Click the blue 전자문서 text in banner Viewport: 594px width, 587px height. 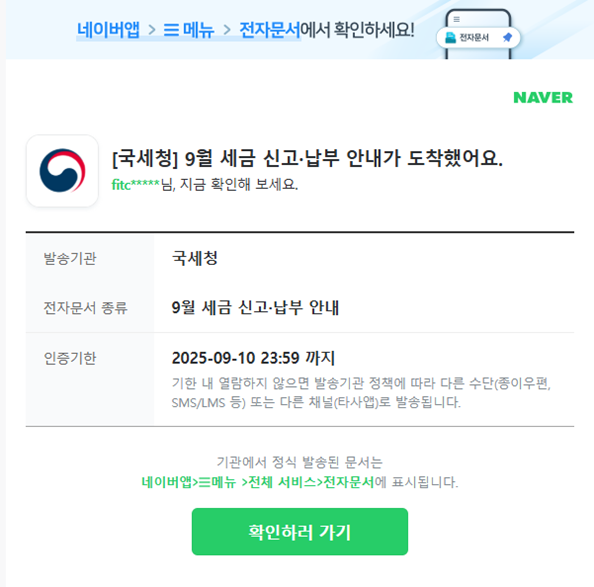(270, 30)
